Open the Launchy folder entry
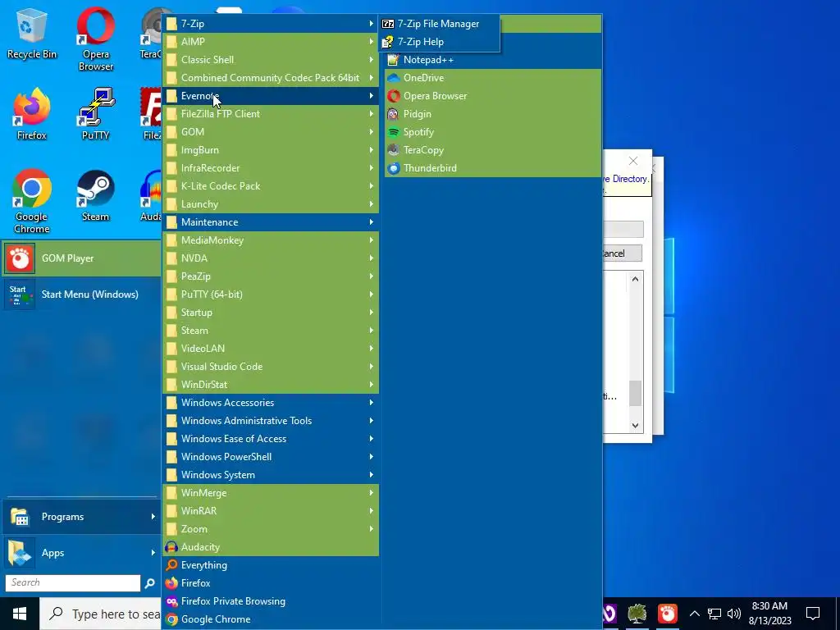This screenshot has height=630, width=840. (x=271, y=204)
